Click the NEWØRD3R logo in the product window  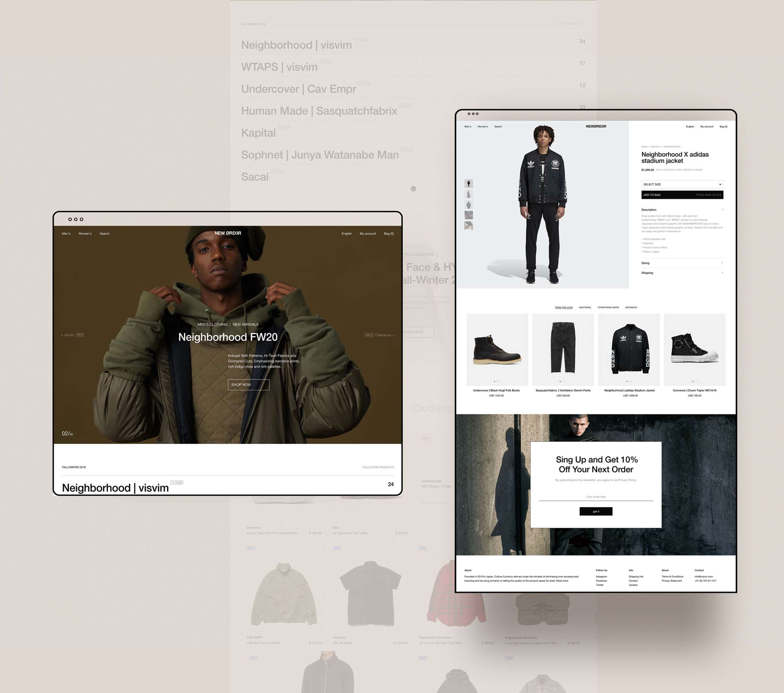pyautogui.click(x=596, y=126)
